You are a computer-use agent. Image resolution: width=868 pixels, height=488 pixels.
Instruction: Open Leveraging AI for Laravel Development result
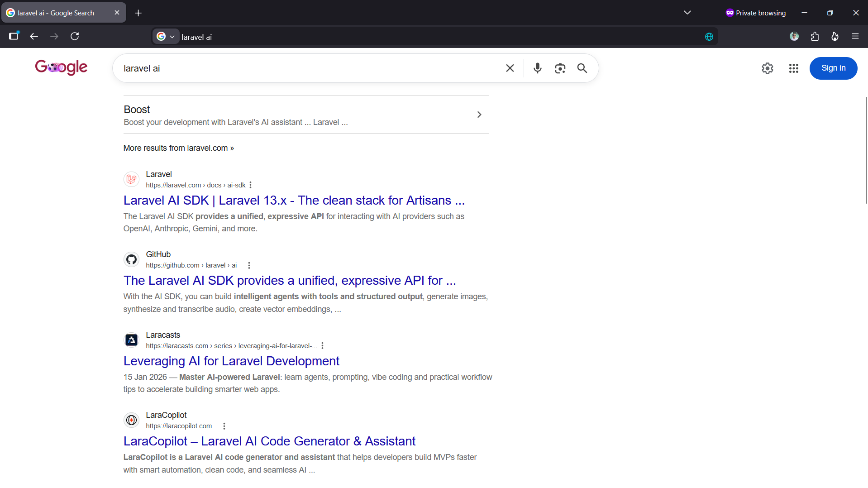(x=231, y=361)
